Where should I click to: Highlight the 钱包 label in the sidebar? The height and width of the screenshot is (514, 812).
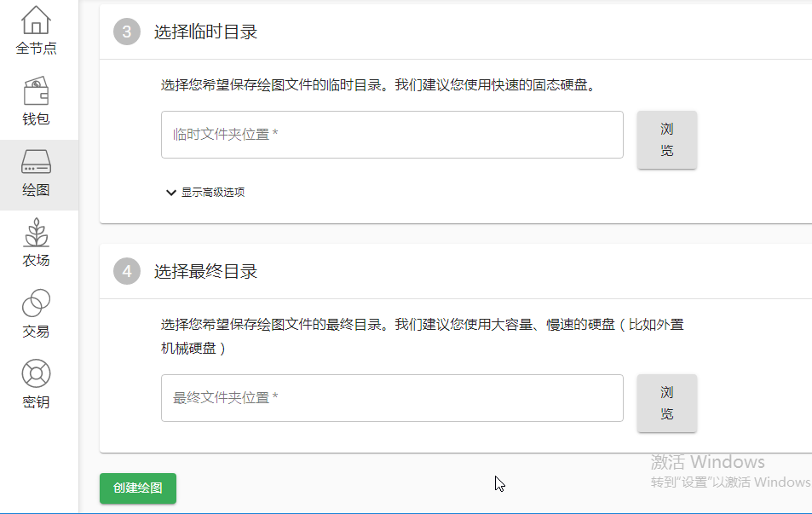point(35,118)
